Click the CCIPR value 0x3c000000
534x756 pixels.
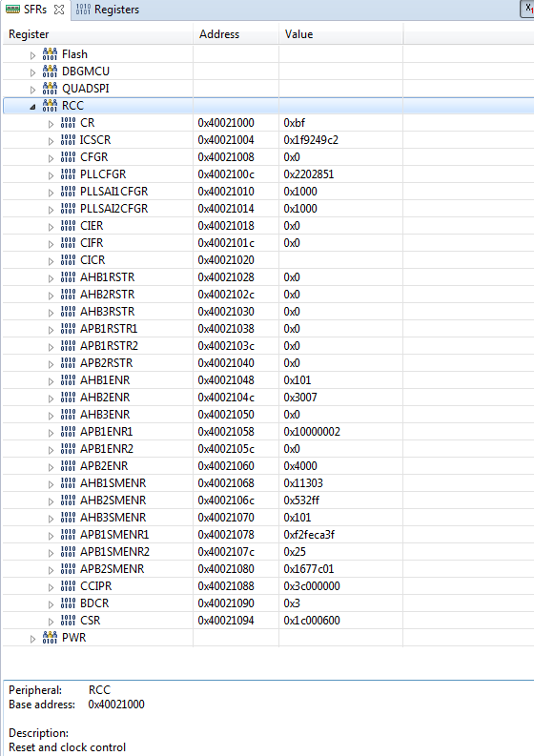tap(312, 585)
